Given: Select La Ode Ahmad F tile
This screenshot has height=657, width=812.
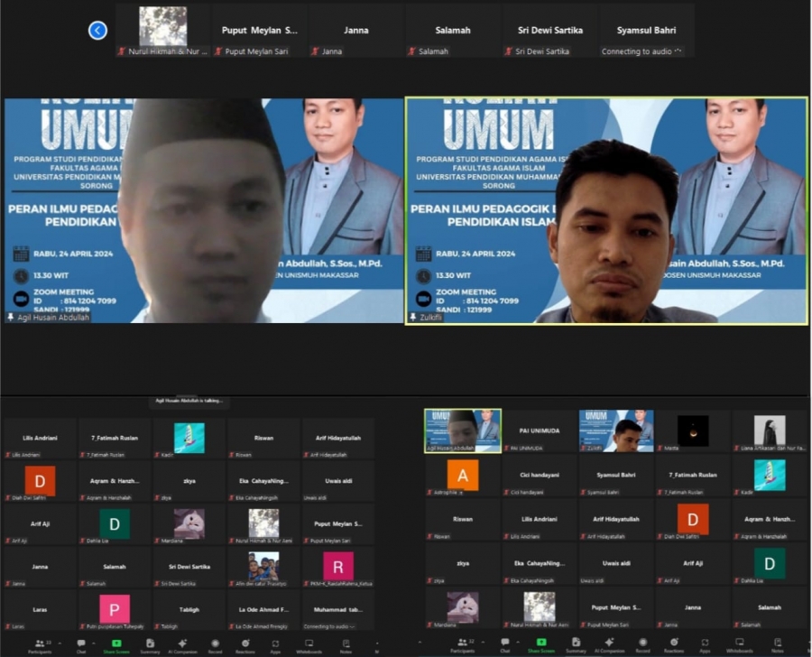Looking at the screenshot, I should [263, 609].
